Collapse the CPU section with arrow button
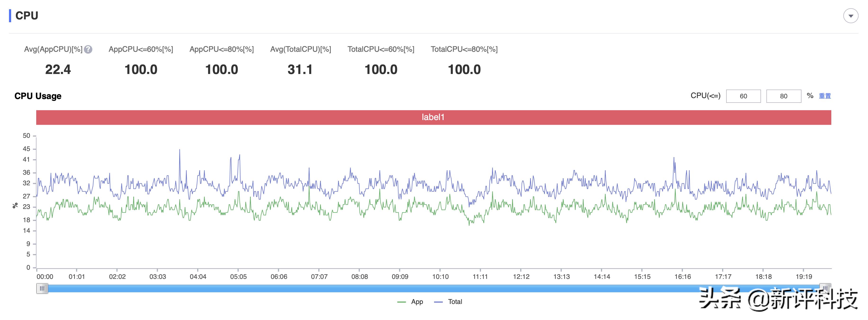 tap(850, 16)
